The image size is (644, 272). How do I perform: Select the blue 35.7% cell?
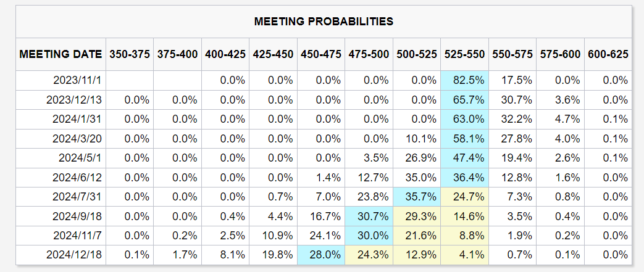[417, 196]
